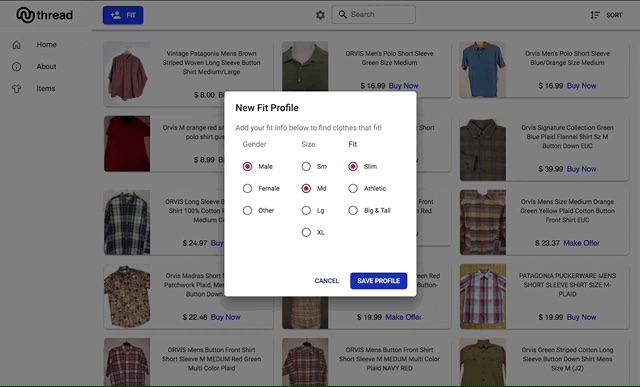Open the Orvis Madras patchwork thumbnail
This screenshot has width=640, height=387.
127,296
